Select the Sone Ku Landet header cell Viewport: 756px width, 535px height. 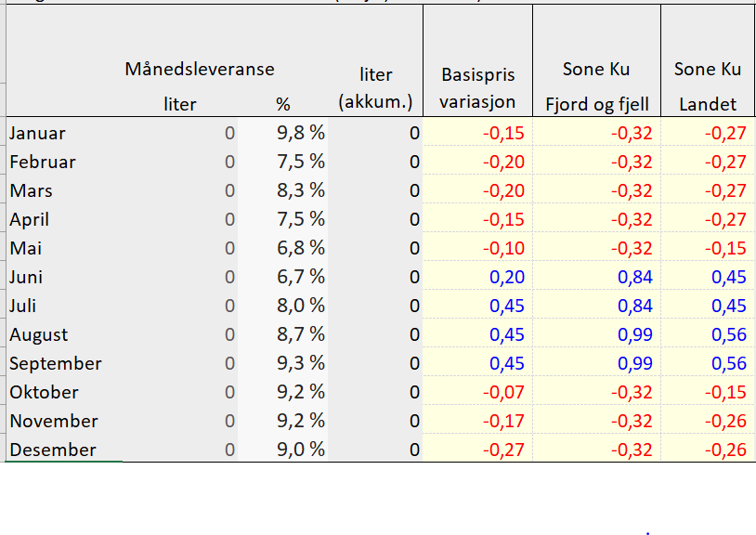[x=708, y=86]
